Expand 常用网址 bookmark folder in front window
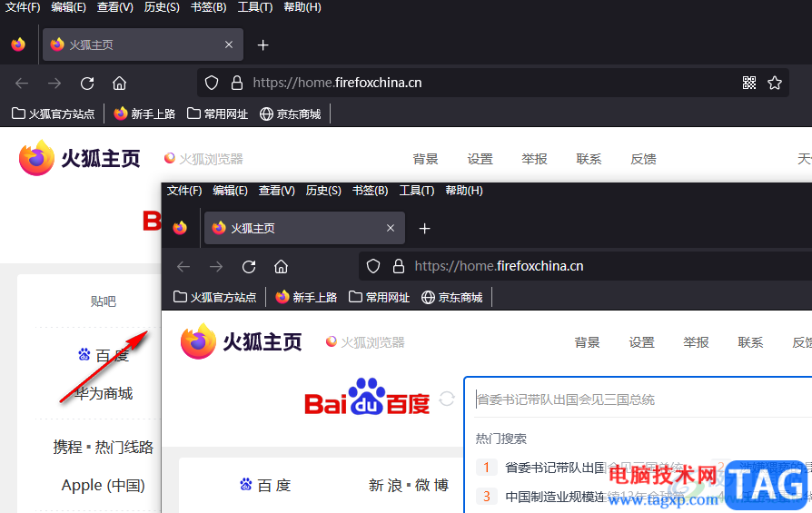812x513 pixels. 379,297
